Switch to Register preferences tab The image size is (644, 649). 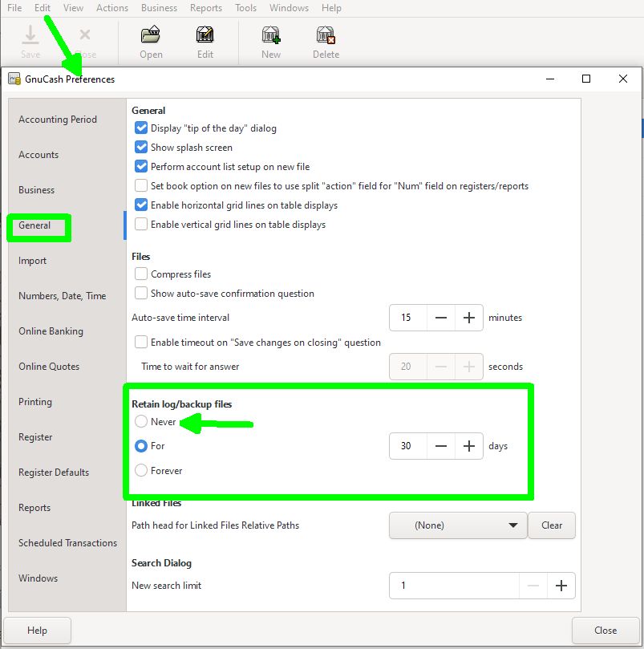pyautogui.click(x=67, y=437)
